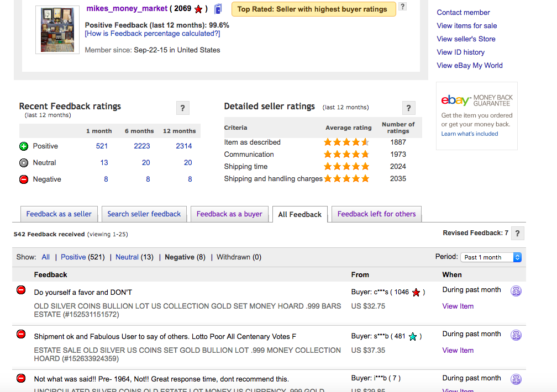Click the Contact member link

[463, 13]
